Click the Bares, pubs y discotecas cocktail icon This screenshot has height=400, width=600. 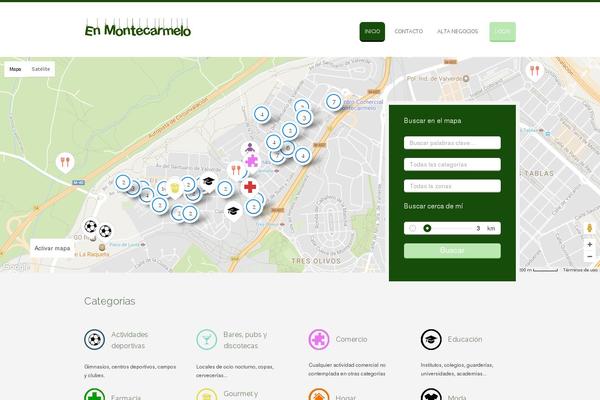pos(207,340)
